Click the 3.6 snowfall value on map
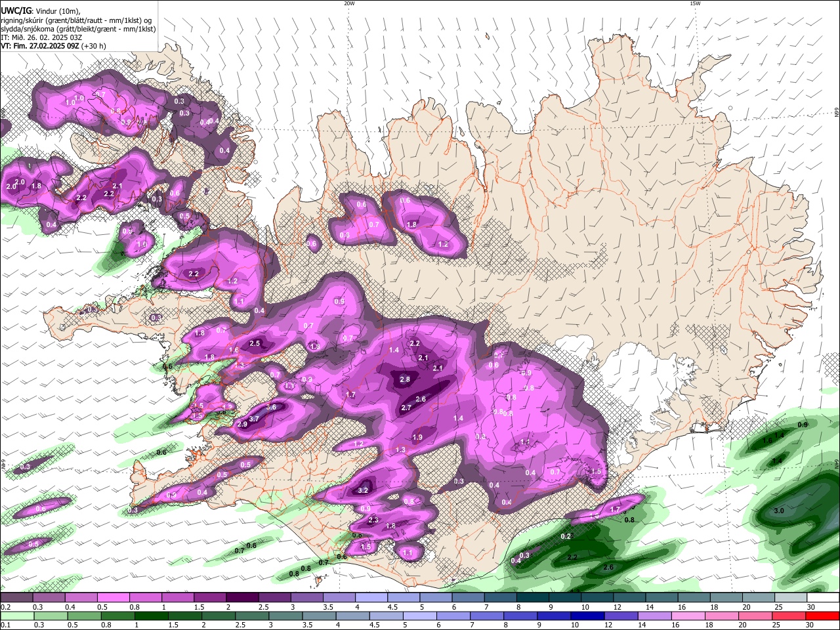Screen dimensions: 840x630 click(270, 407)
